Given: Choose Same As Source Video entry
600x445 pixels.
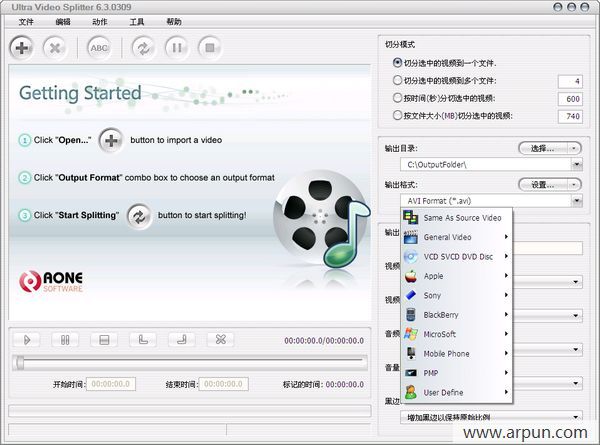Looking at the screenshot, I should pyautogui.click(x=457, y=218).
